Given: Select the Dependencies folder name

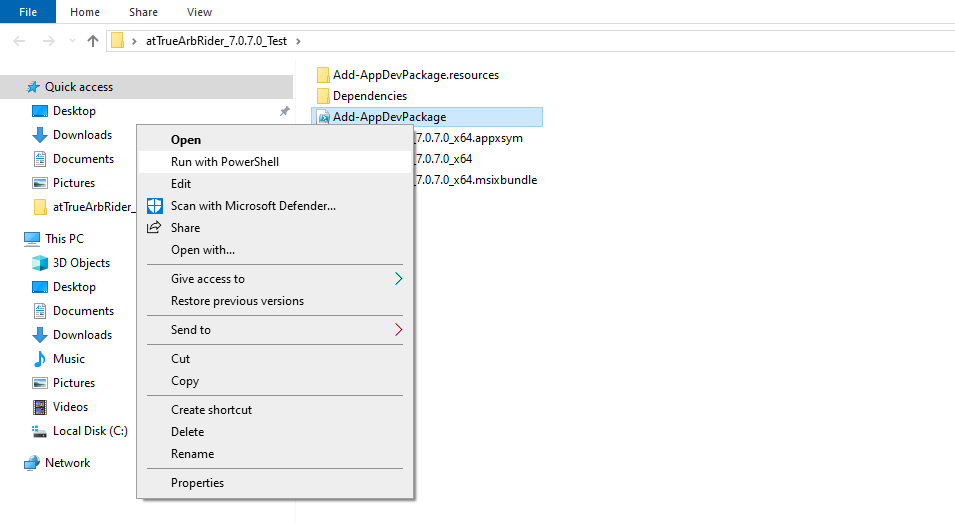Looking at the screenshot, I should click(370, 96).
